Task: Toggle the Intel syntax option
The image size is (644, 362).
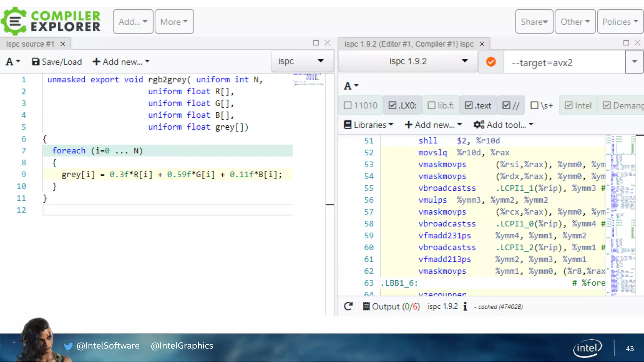Action: click(x=578, y=105)
